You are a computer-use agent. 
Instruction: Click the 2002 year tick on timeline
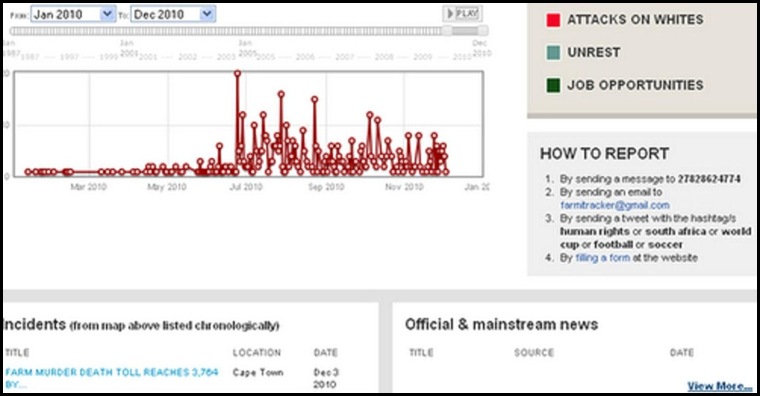(x=187, y=57)
